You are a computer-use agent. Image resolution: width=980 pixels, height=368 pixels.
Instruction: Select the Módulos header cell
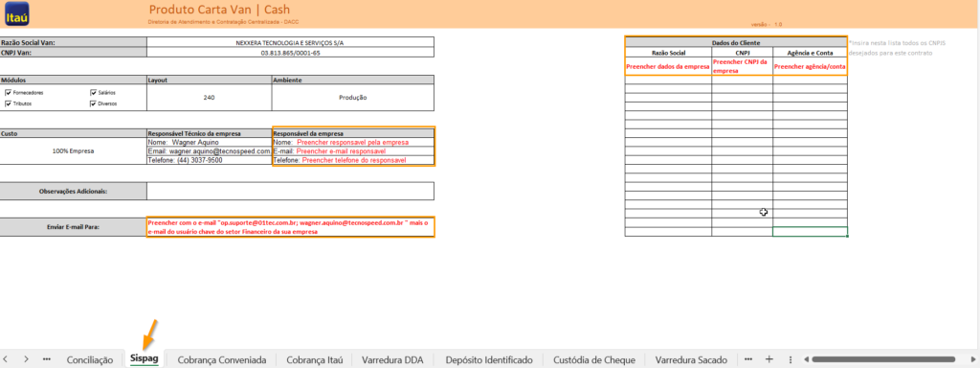(x=73, y=80)
